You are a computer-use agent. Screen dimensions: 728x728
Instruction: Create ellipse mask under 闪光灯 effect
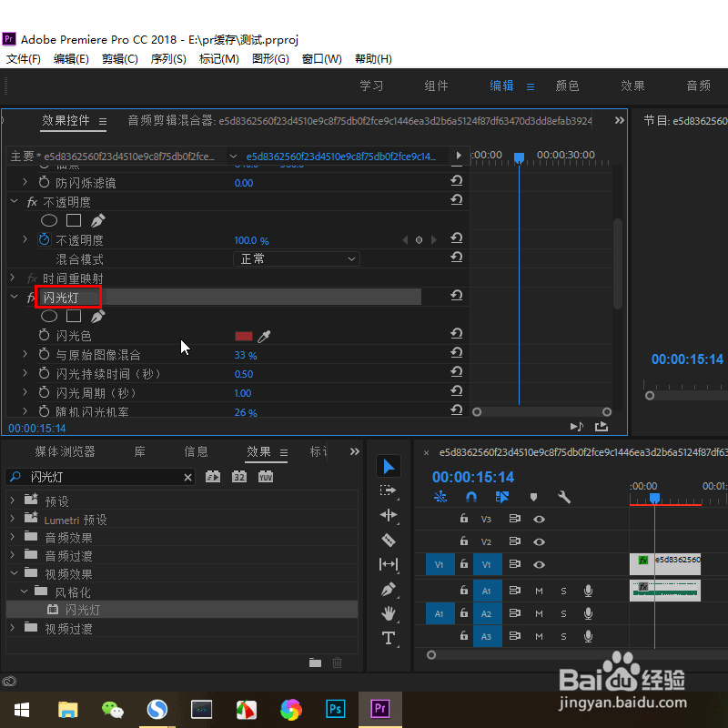[x=49, y=316]
